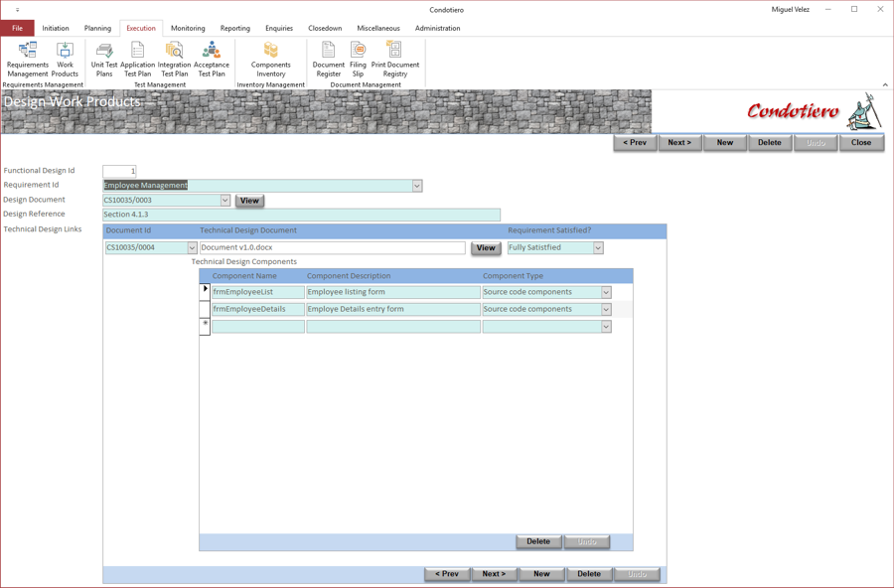Expand Component Type dropdown for frmEmployeeDetails
894x588 pixels.
click(606, 310)
